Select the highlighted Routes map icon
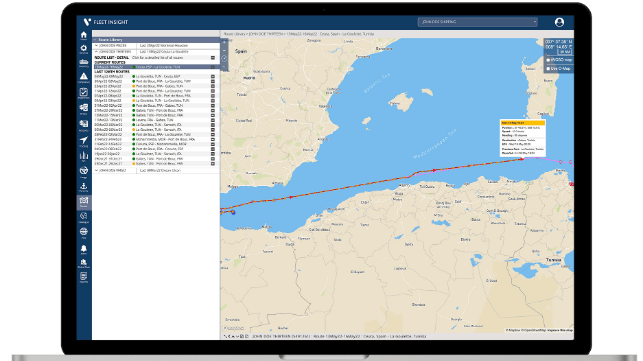This screenshot has height=361, width=643. click(84, 202)
